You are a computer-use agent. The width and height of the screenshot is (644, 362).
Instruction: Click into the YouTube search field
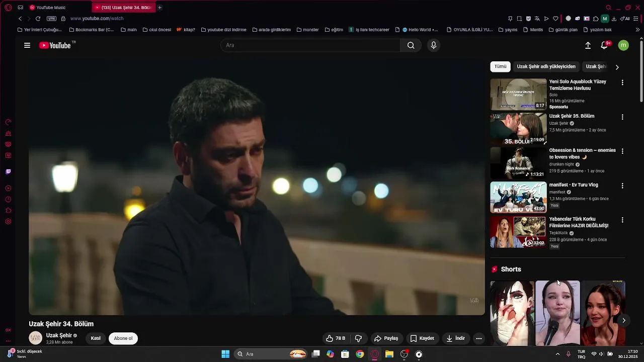310,45
